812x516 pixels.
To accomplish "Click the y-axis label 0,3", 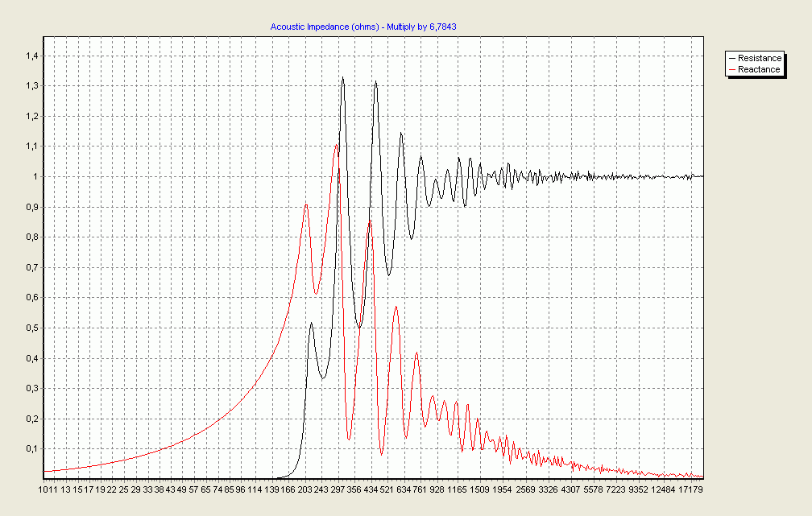I will pyautogui.click(x=32, y=389).
